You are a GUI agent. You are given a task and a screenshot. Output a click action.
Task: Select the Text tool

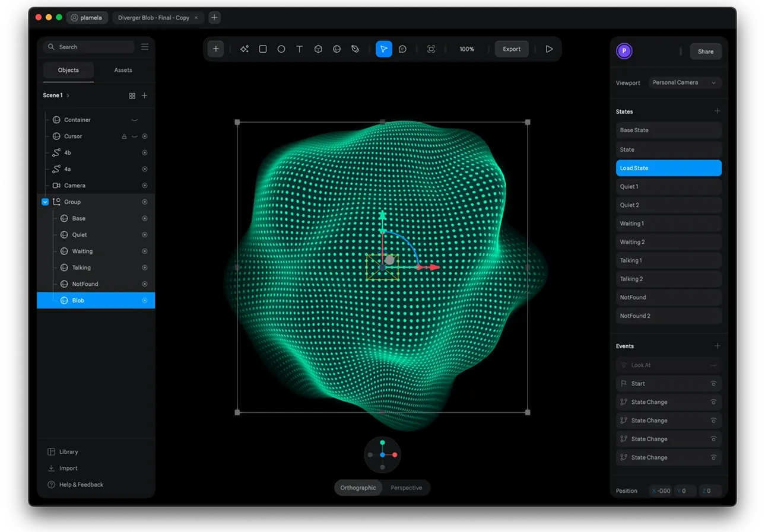point(300,49)
